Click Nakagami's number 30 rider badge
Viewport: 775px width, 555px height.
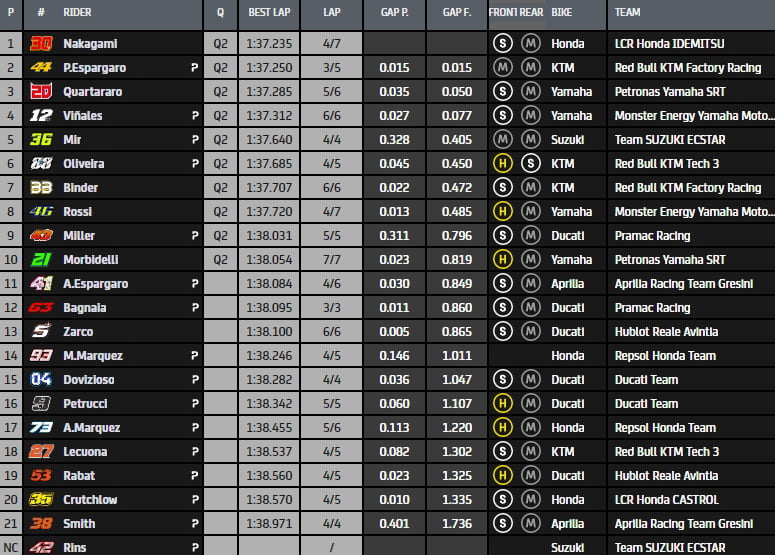(x=41, y=43)
